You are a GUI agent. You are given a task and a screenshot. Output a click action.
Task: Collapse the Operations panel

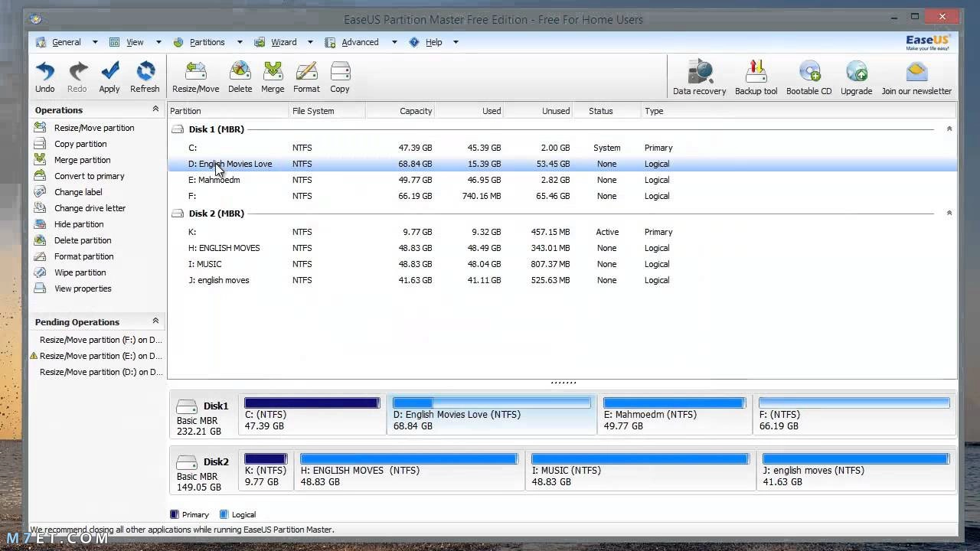click(155, 109)
